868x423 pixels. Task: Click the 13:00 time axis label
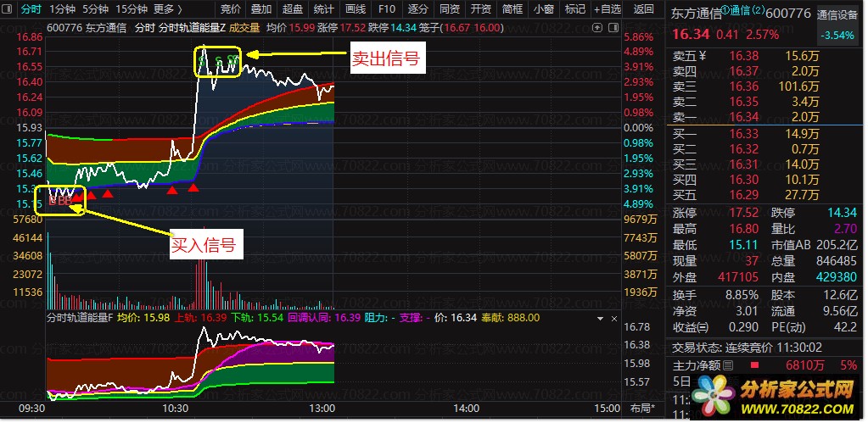[x=322, y=409]
